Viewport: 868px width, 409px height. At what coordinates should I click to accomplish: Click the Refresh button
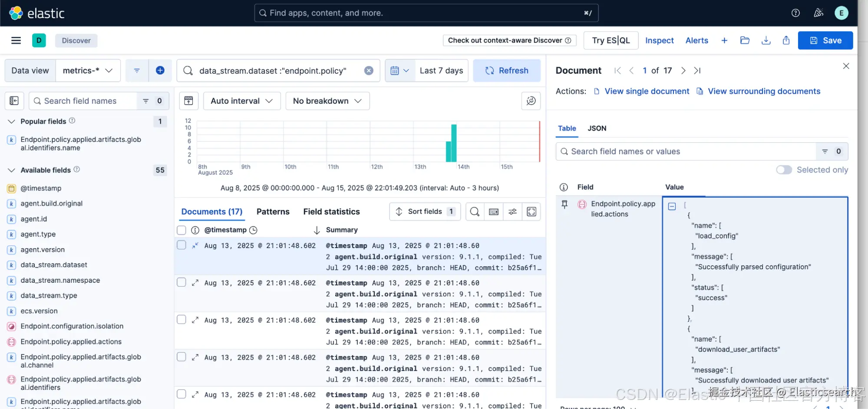coord(507,70)
